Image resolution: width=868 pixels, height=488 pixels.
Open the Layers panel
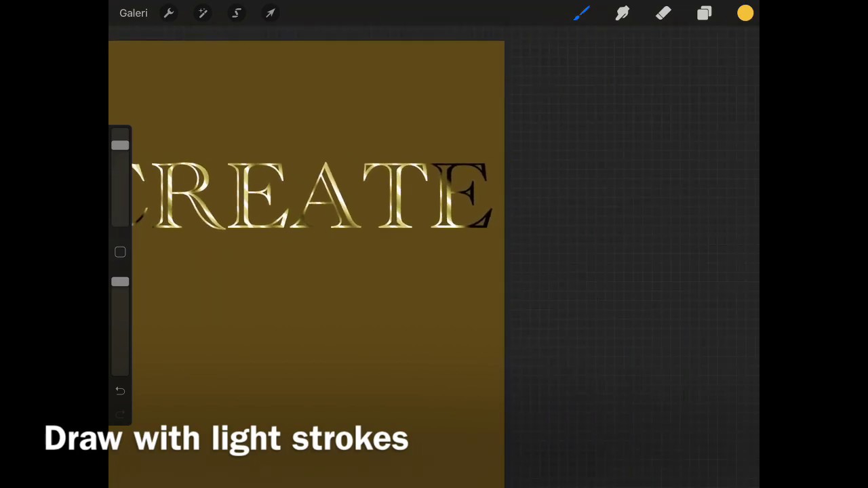[x=705, y=13]
